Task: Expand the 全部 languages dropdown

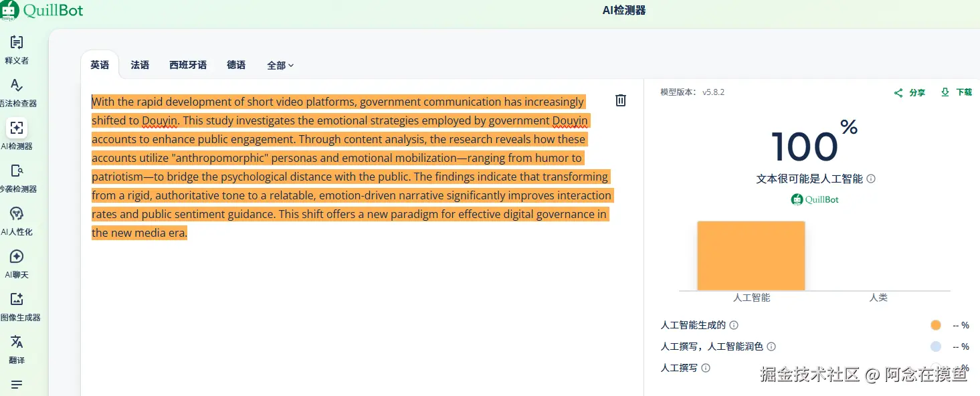Action: (x=280, y=66)
